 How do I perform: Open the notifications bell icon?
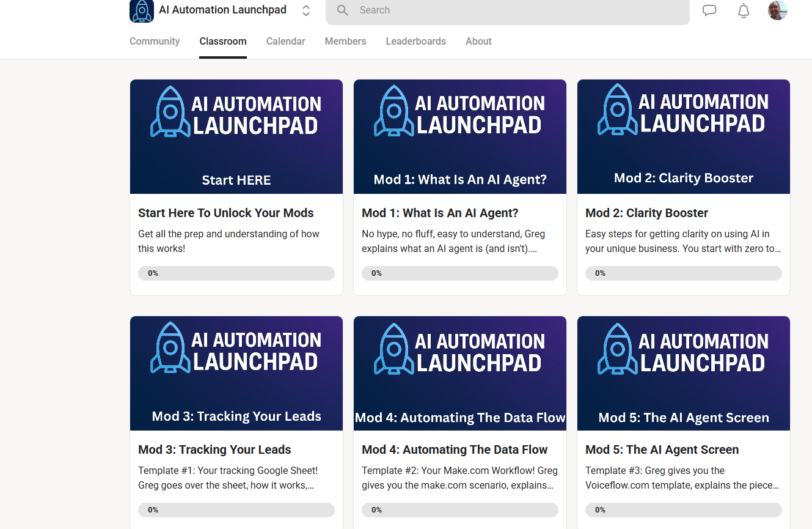point(744,10)
